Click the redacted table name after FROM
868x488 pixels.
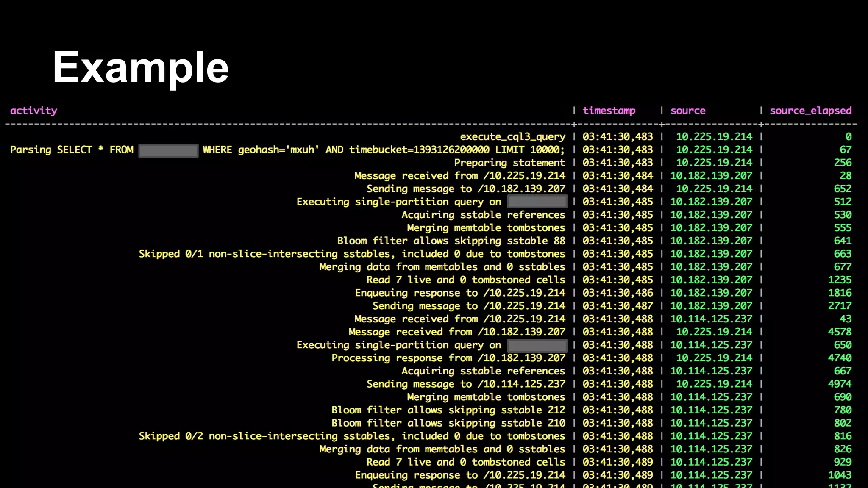168,150
